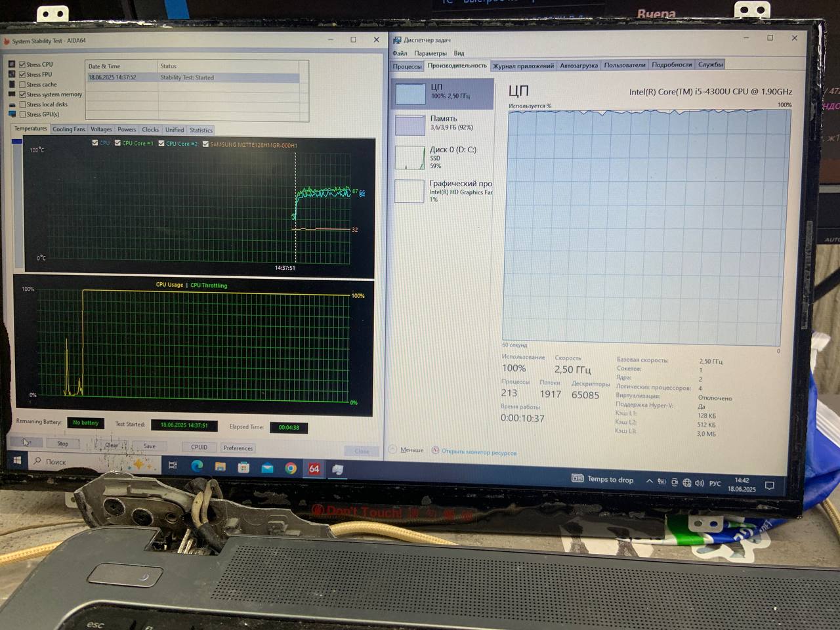Enable the Stress cache checkbox
The height and width of the screenshot is (630, 840).
tap(23, 85)
